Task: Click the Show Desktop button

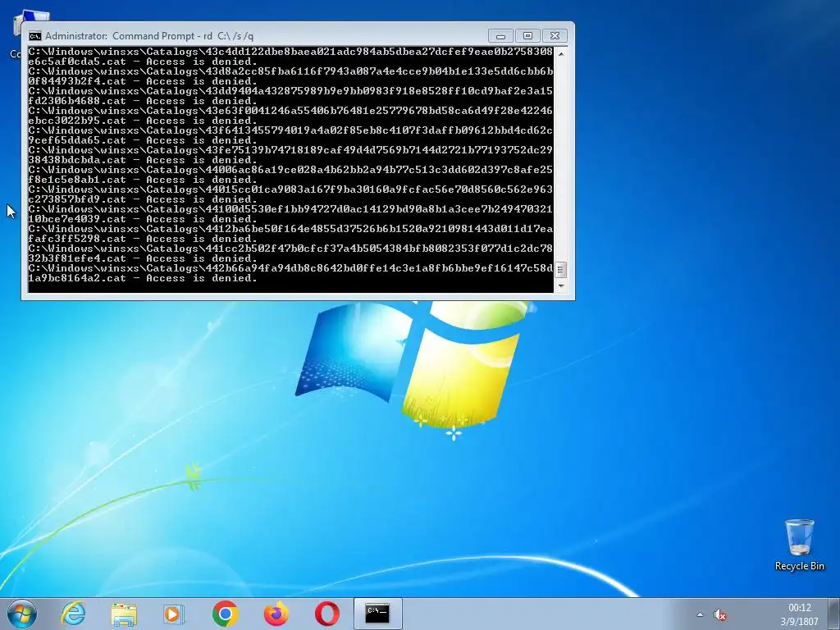Action: coord(834,614)
